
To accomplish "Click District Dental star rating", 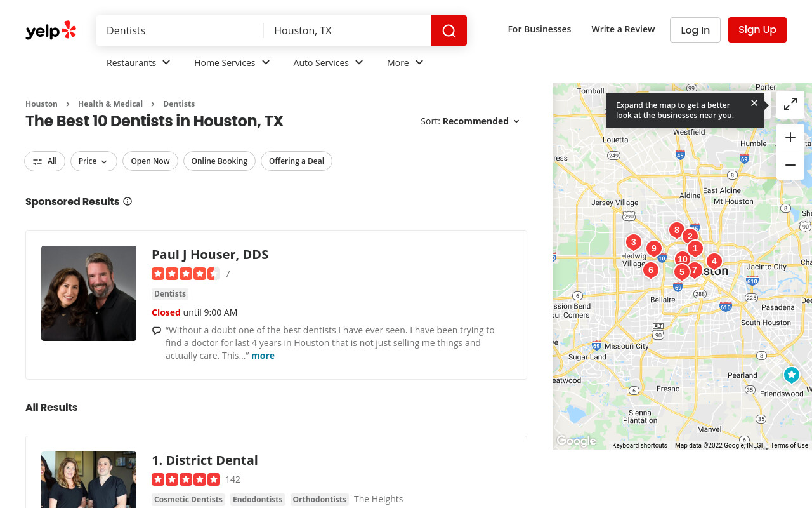I will pyautogui.click(x=186, y=479).
